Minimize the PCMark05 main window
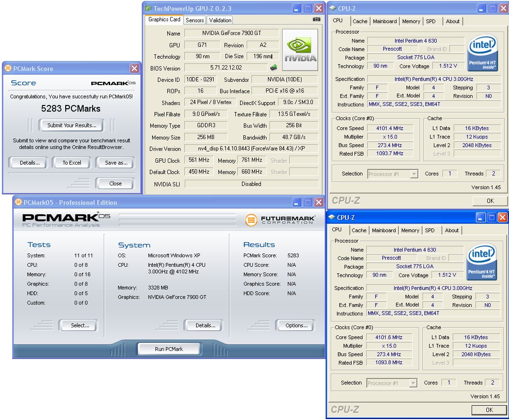This screenshot has height=420, width=509. click(x=297, y=202)
